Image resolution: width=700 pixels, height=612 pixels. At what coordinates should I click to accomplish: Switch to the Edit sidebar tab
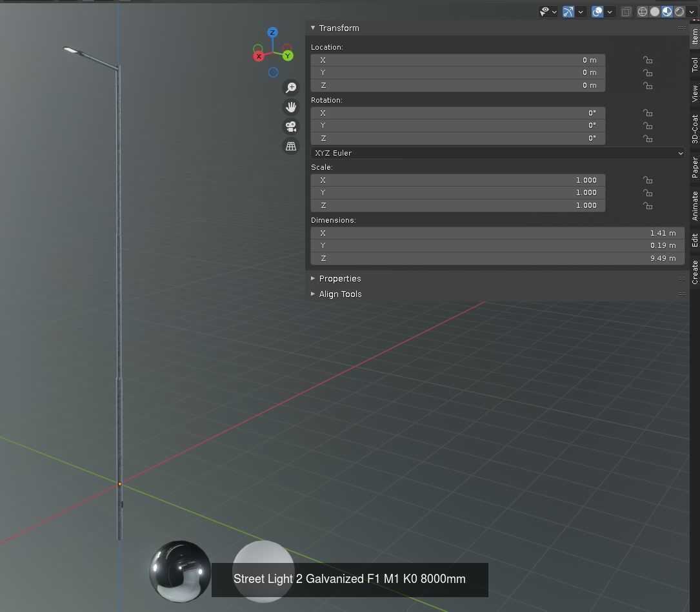click(695, 240)
